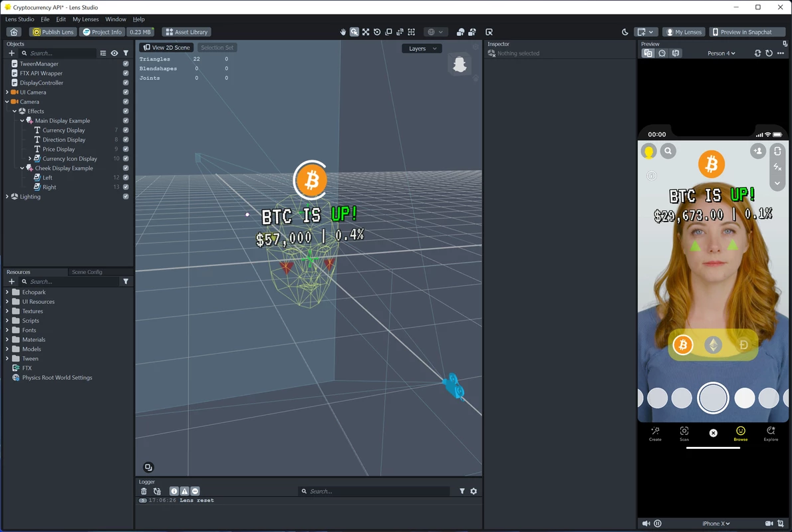Activate the Select arrow tool
Viewport: 792px width, 532px height.
coord(354,32)
